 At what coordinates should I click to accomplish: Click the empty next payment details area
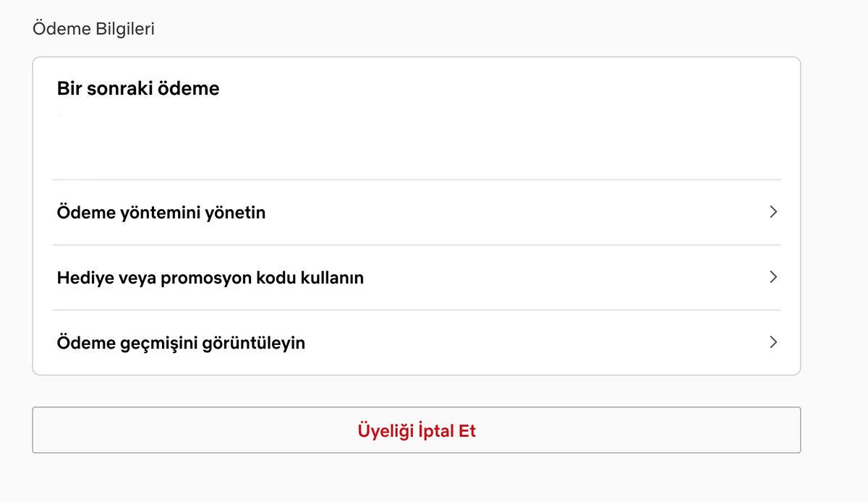coord(416,141)
